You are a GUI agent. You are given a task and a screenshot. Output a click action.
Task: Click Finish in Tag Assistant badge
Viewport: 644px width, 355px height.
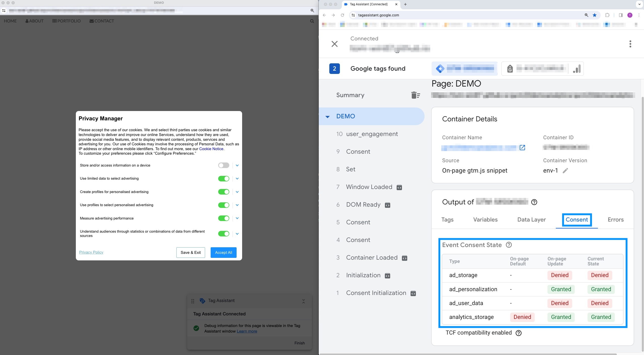[x=300, y=343]
